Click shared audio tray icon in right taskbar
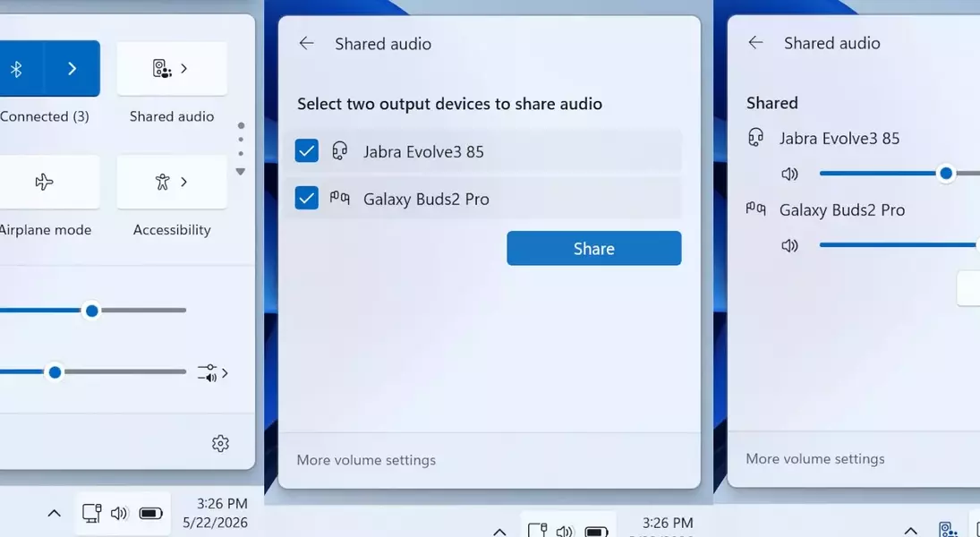 click(x=948, y=530)
